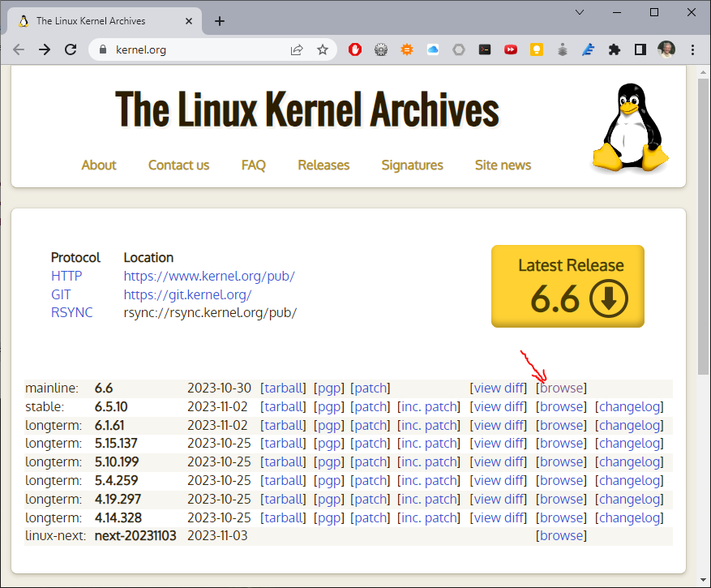Click the YouTube extension icon
Image resolution: width=711 pixels, height=588 pixels.
[511, 49]
